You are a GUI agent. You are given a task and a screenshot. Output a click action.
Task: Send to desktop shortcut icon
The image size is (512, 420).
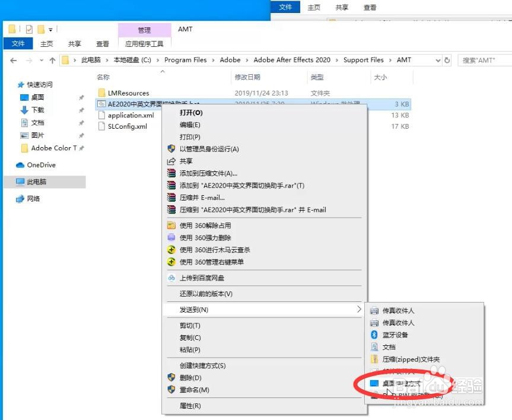click(x=374, y=383)
